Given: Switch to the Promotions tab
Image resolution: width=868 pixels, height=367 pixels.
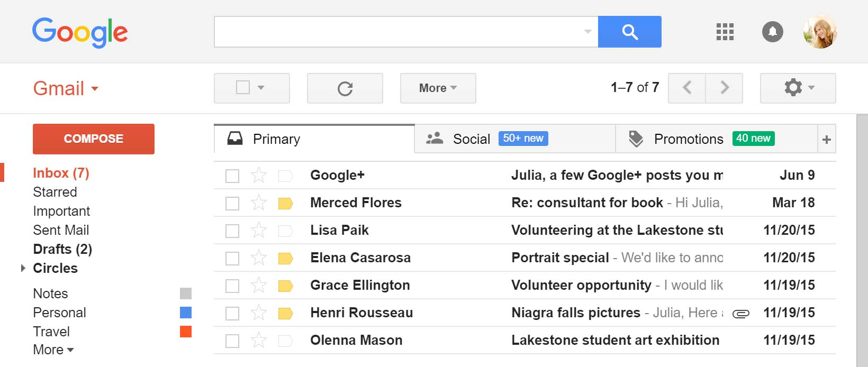Looking at the screenshot, I should pos(688,139).
